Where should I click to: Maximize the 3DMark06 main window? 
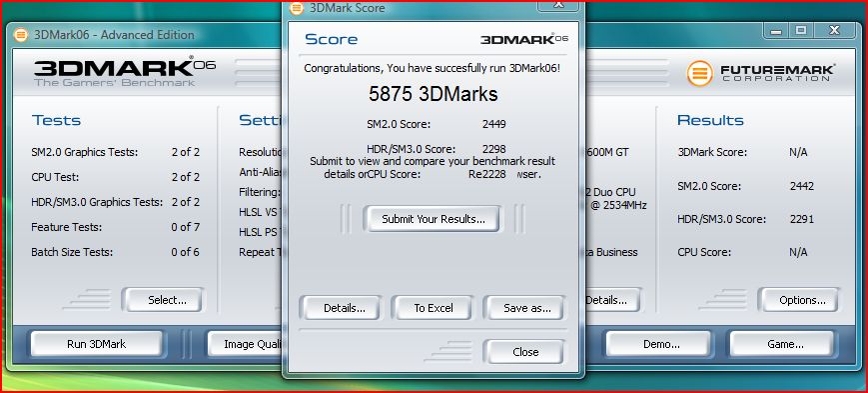[x=801, y=31]
